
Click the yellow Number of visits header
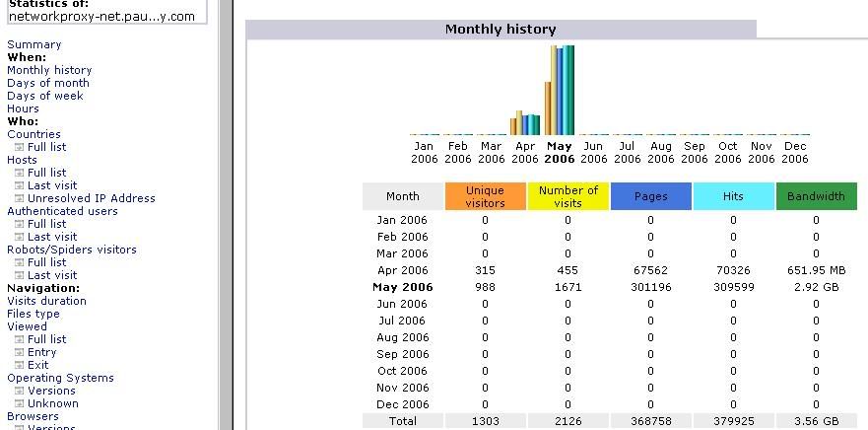pyautogui.click(x=568, y=196)
